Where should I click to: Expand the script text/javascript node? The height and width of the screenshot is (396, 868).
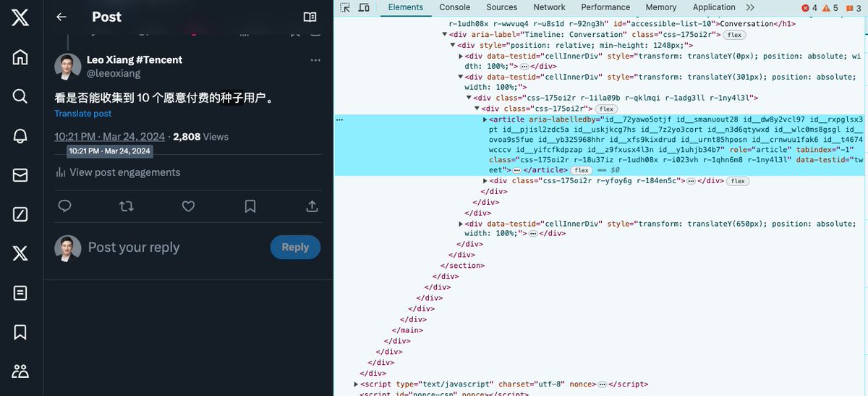point(356,384)
